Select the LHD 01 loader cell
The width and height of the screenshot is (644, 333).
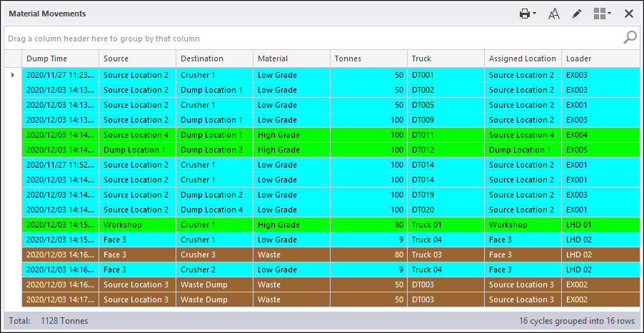pos(600,225)
